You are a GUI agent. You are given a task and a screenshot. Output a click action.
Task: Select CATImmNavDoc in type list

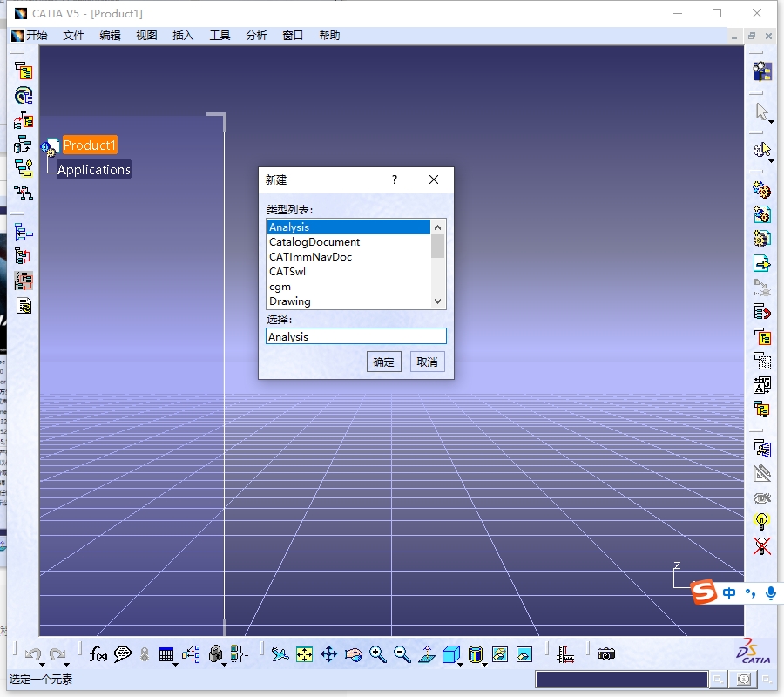348,257
